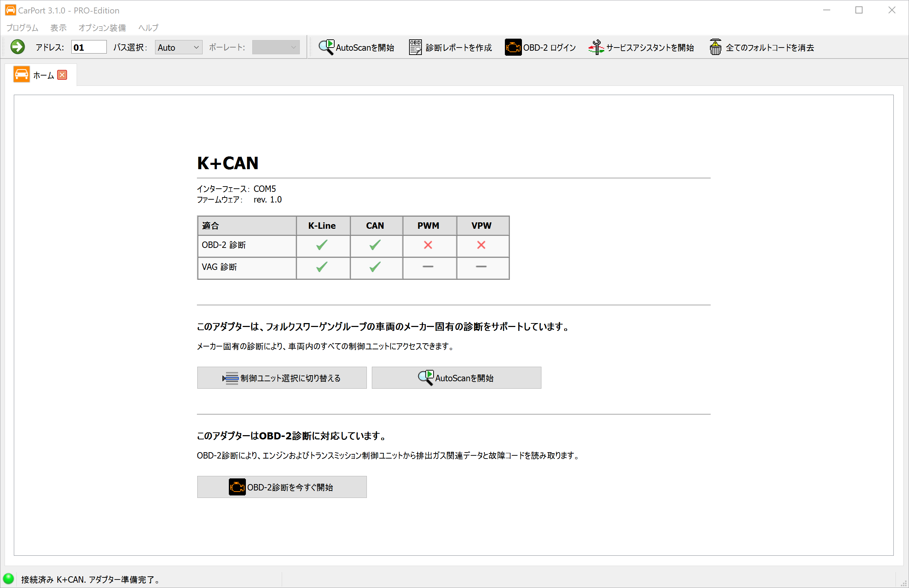This screenshot has height=588, width=909.
Task: Open the ヘルプ menu
Action: click(148, 28)
